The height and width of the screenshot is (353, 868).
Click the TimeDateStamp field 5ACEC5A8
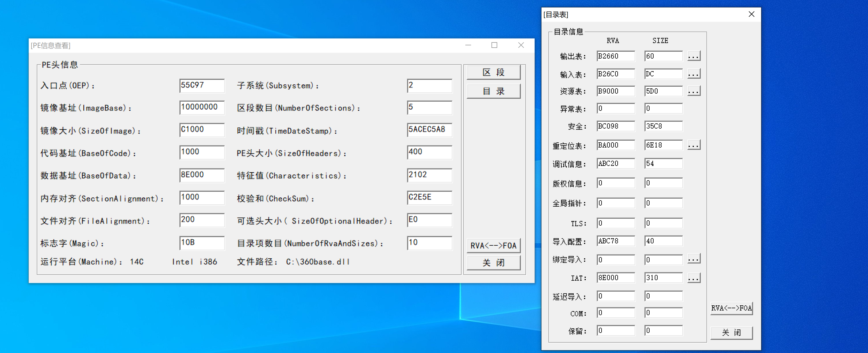click(x=429, y=129)
